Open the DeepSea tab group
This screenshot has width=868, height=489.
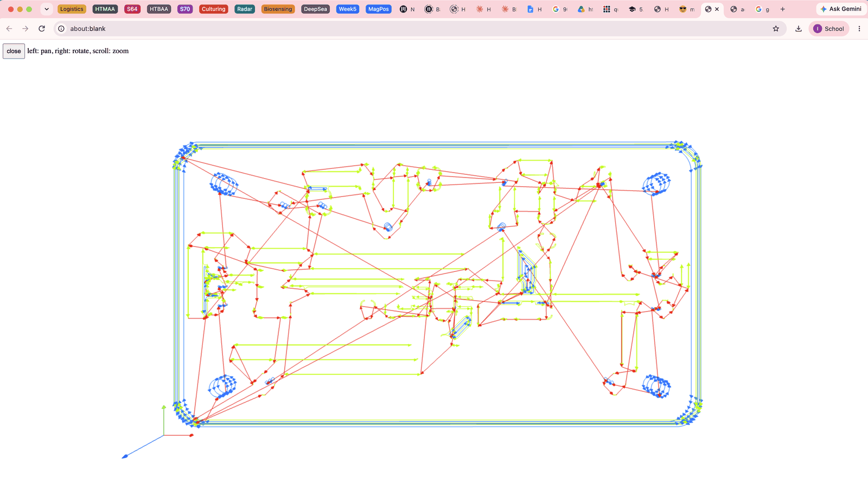315,9
